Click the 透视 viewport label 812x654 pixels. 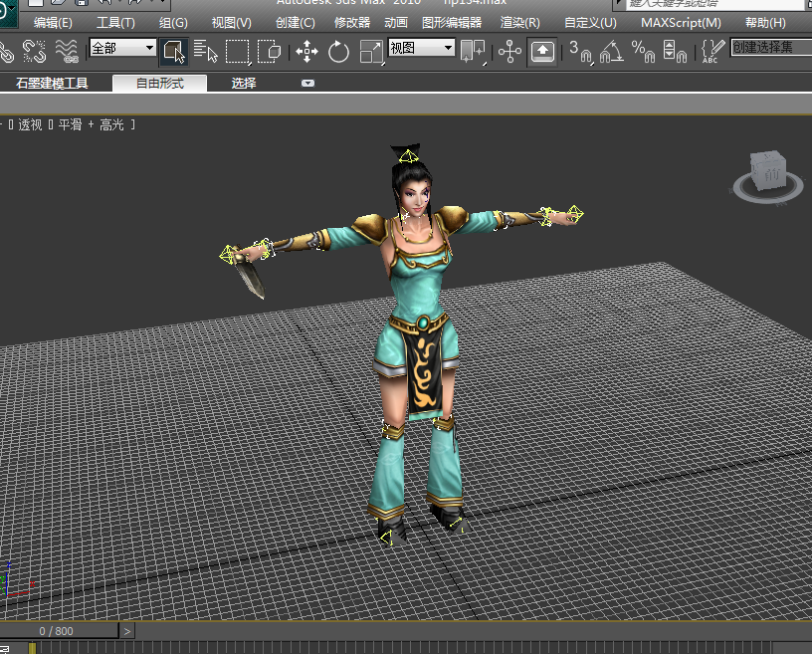point(30,124)
